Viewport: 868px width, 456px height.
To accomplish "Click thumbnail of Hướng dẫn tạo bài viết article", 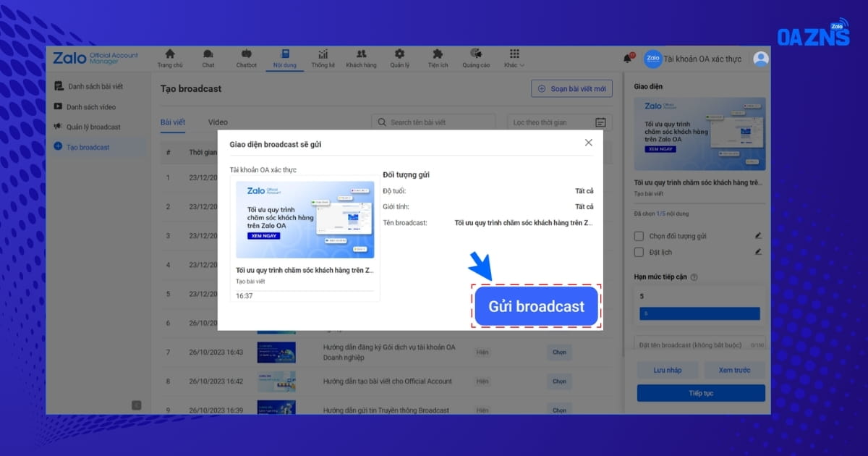I will click(x=276, y=381).
